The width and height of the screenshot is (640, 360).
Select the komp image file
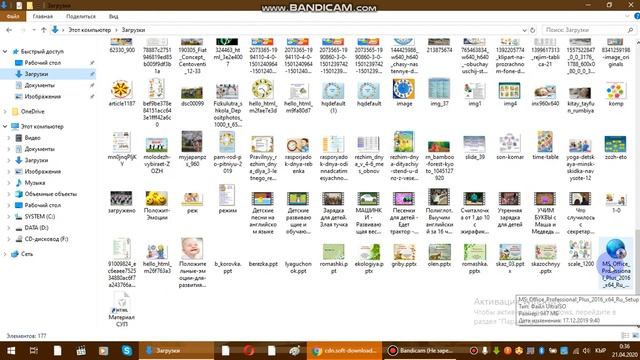[616, 94]
